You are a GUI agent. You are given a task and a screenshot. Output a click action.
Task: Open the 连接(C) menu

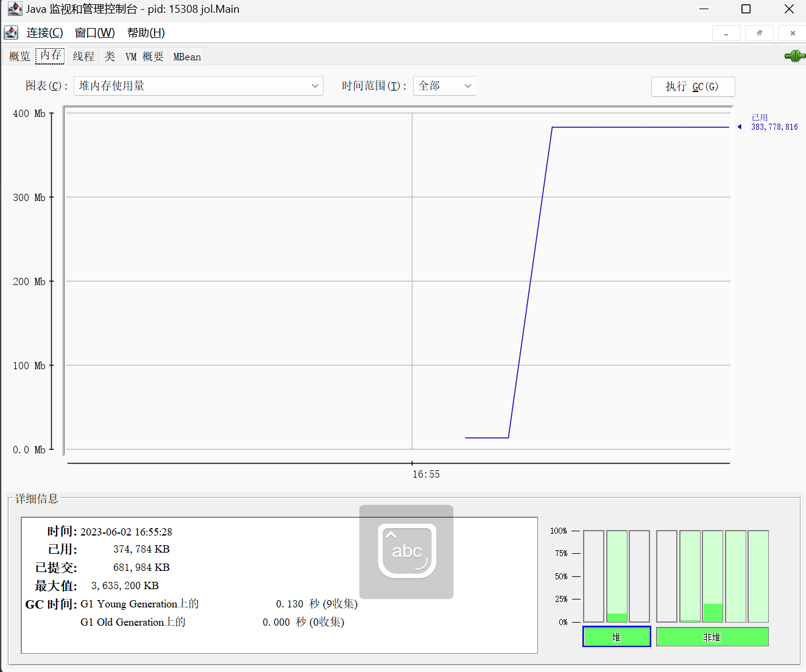tap(44, 33)
